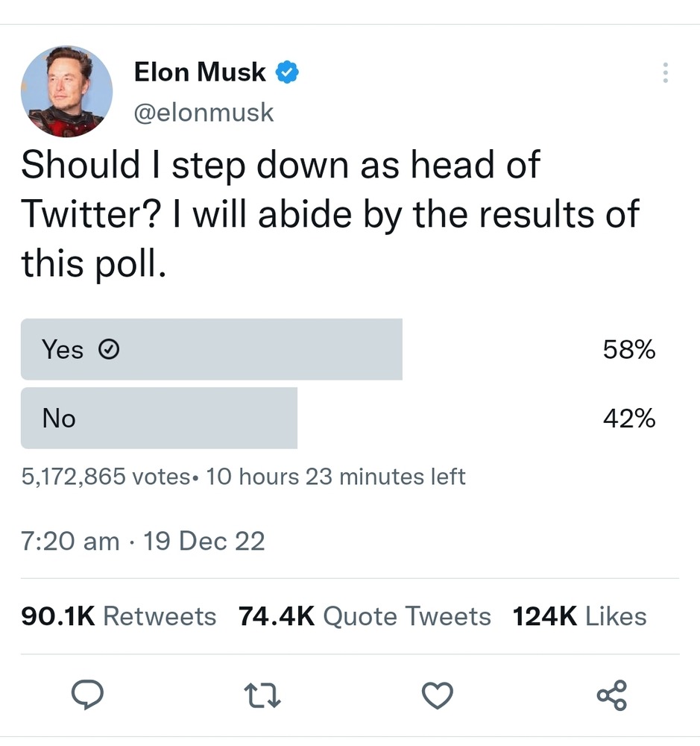Retweet this poll using the retweet icon
The height and width of the screenshot is (746, 700).
click(x=262, y=696)
